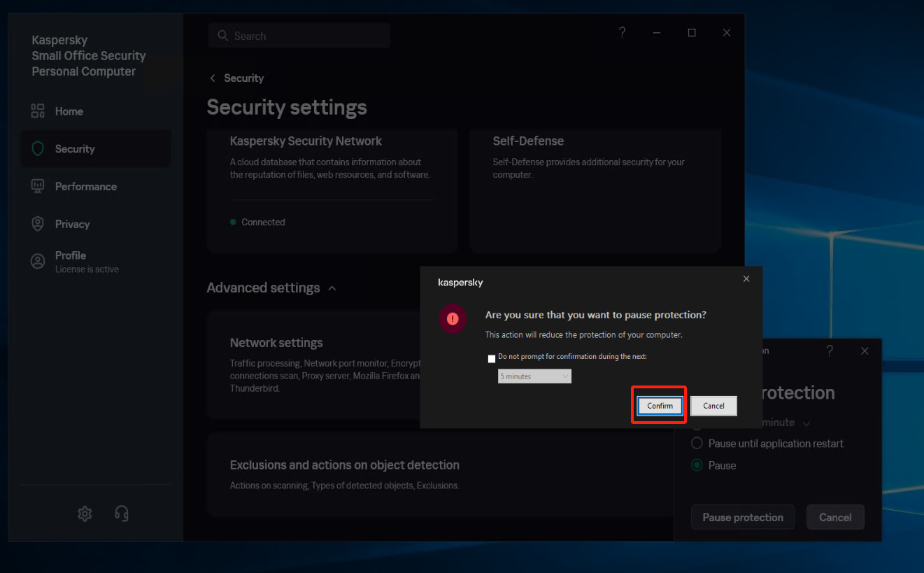Open the '5 minutes' dropdown

point(534,376)
